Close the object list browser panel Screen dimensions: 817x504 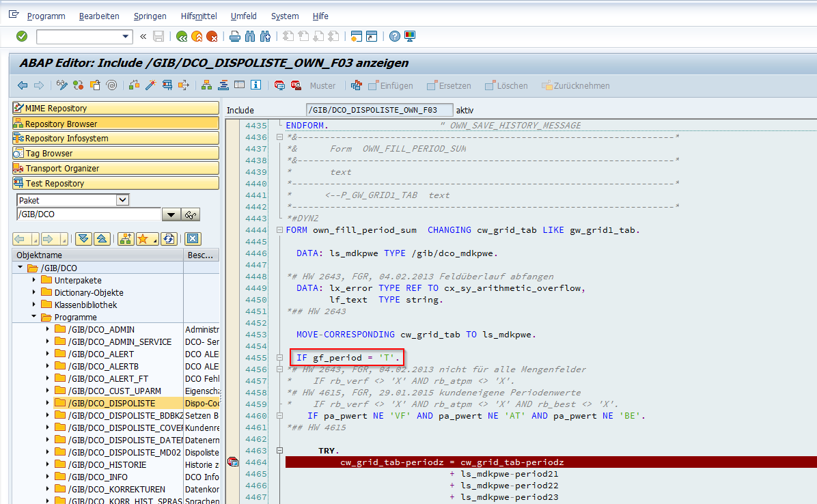coord(193,238)
